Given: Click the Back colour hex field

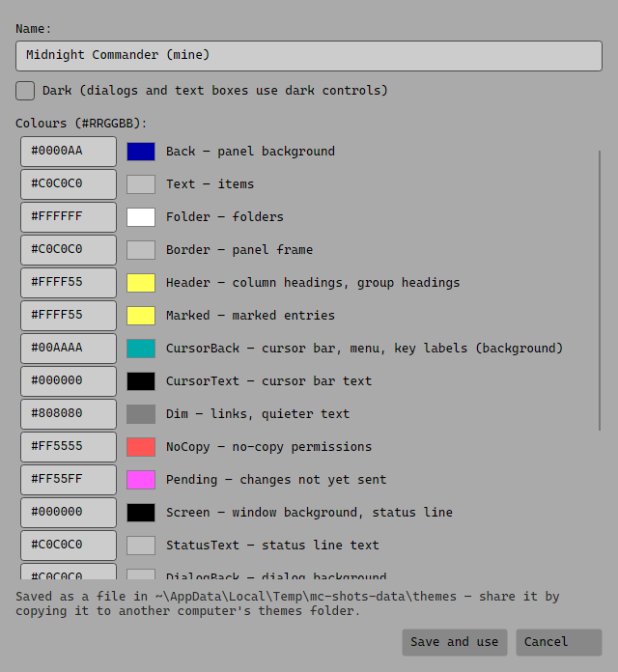Looking at the screenshot, I should click(69, 152).
